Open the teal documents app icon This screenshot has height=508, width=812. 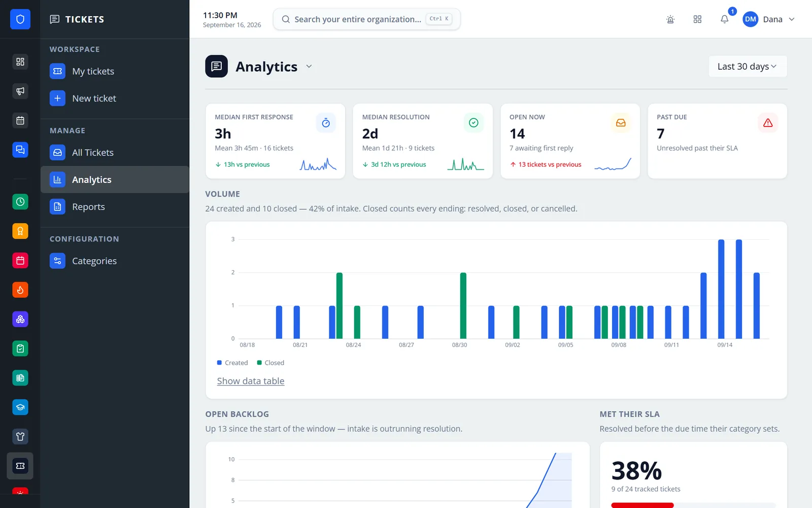[20, 378]
